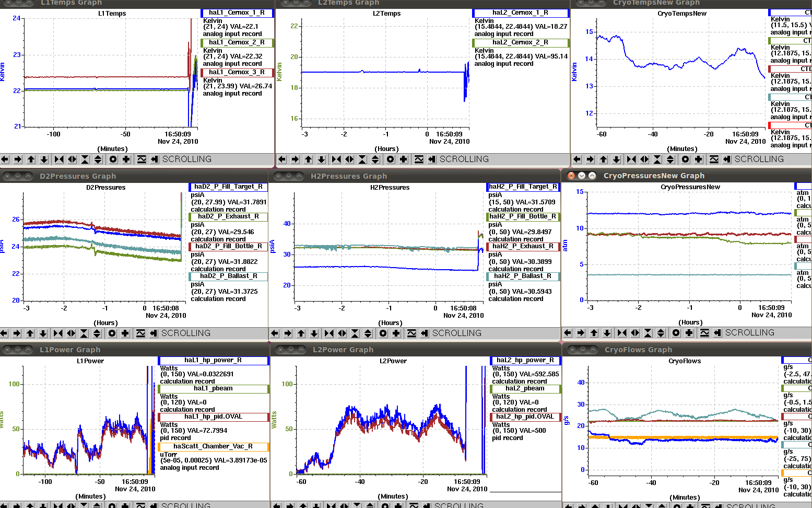
Task: Pan down in the L1Temps graph toolbar
Action: (x=44, y=159)
